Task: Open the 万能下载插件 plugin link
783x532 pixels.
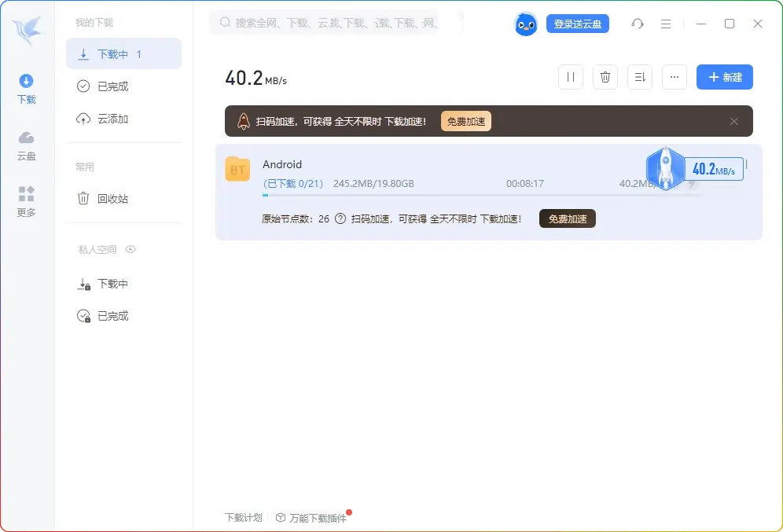Action: (x=311, y=518)
